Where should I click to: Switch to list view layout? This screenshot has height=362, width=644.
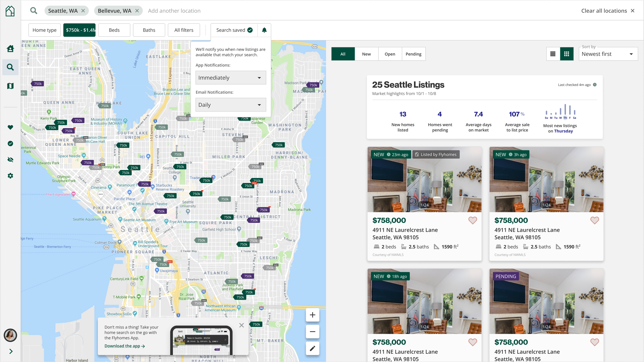pyautogui.click(x=553, y=54)
